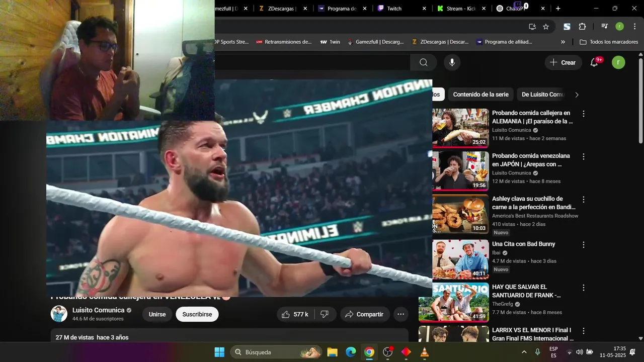Open Luisito Comunica channel name link
This screenshot has width=644, height=362.
(x=98, y=310)
